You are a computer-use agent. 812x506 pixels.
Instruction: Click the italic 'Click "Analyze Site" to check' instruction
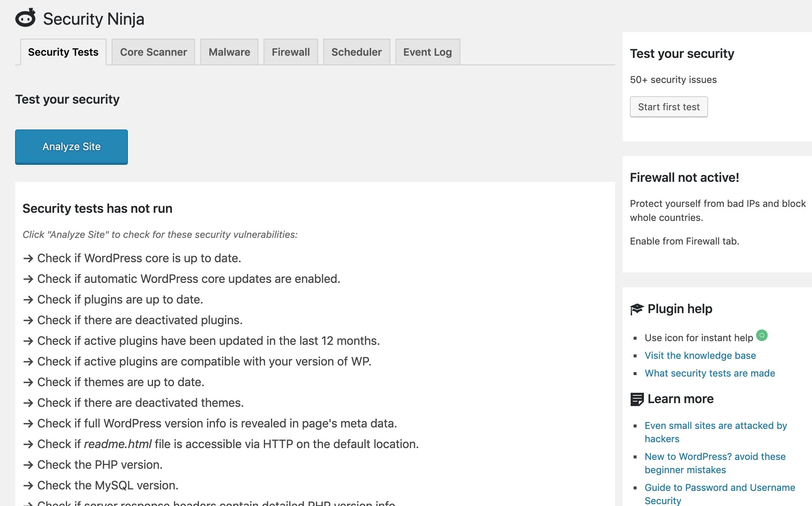160,235
